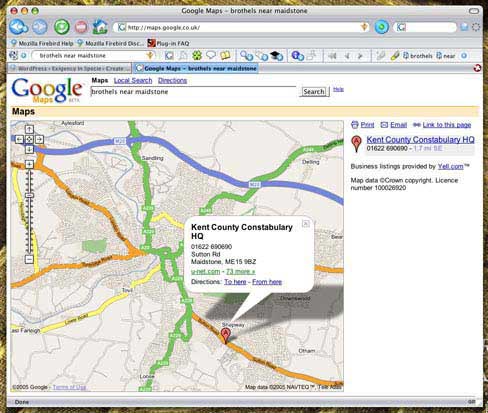Click the Search button beside query box
488x413 pixels.
point(314,92)
